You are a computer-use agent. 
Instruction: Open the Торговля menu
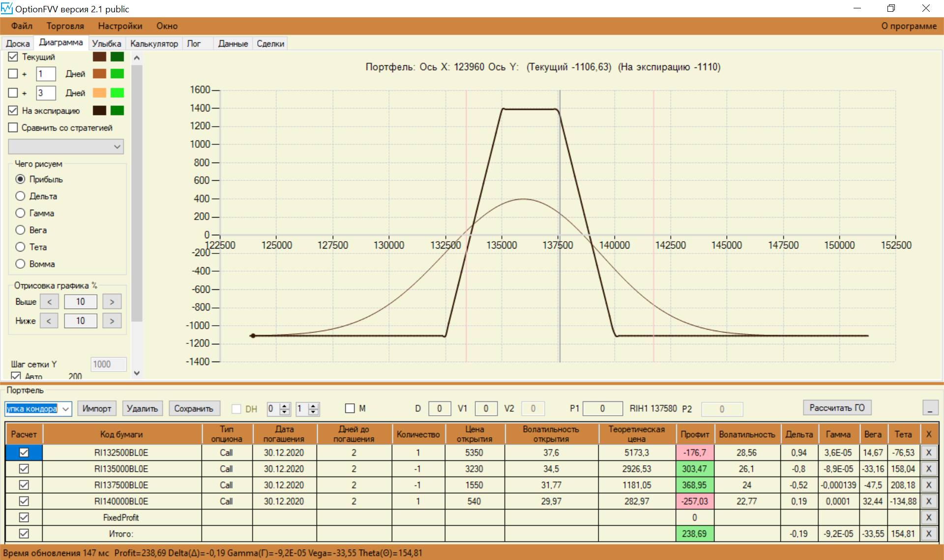[x=65, y=26]
